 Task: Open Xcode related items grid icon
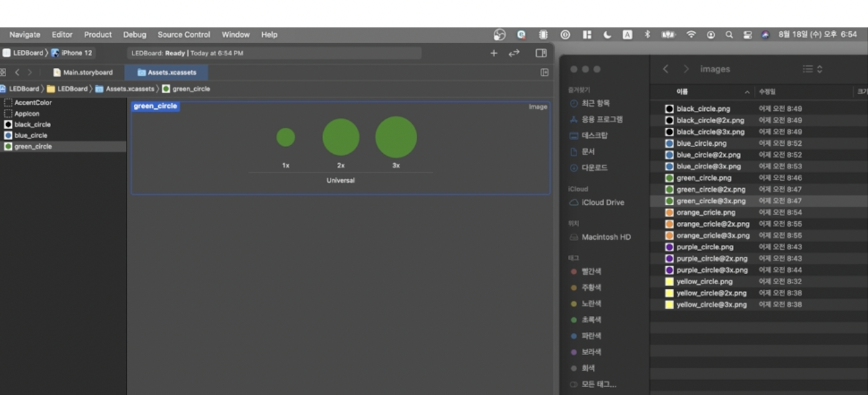3,72
